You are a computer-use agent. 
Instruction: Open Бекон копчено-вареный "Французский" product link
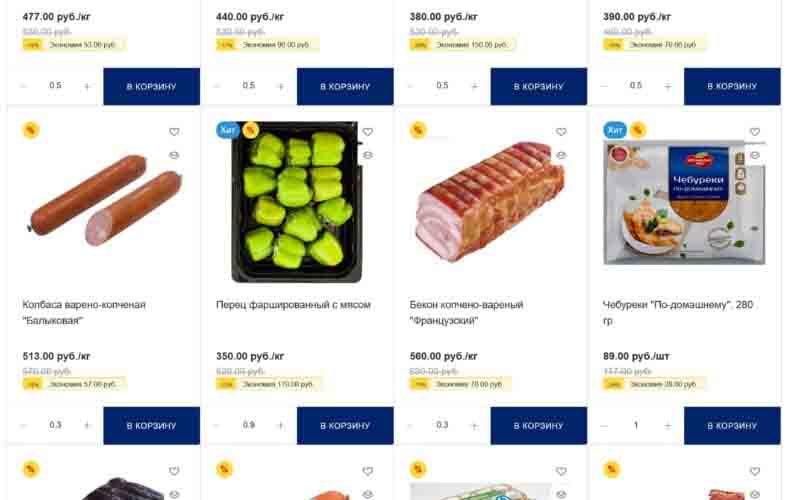click(x=466, y=312)
